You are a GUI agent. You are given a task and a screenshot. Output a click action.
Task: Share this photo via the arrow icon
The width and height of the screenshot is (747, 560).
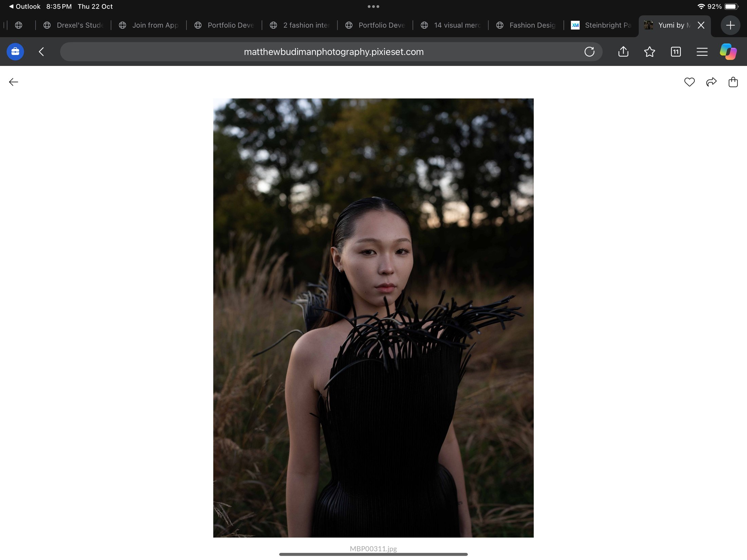[711, 82]
